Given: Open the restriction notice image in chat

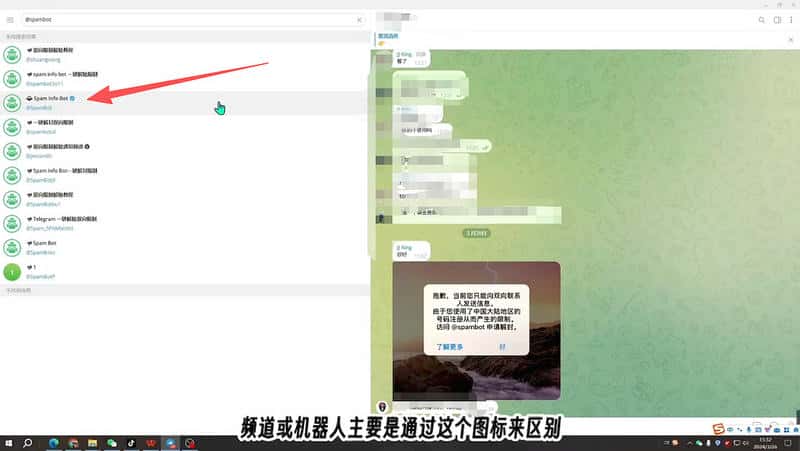Looking at the screenshot, I should (477, 331).
